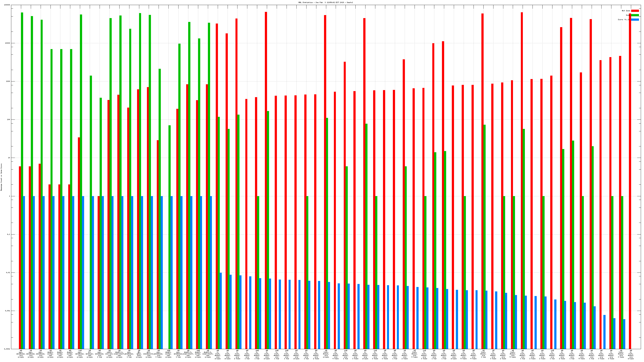This screenshot has height=362, width=644.
Task: Click the 0.01 y-axis tick label
Action: [8, 273]
